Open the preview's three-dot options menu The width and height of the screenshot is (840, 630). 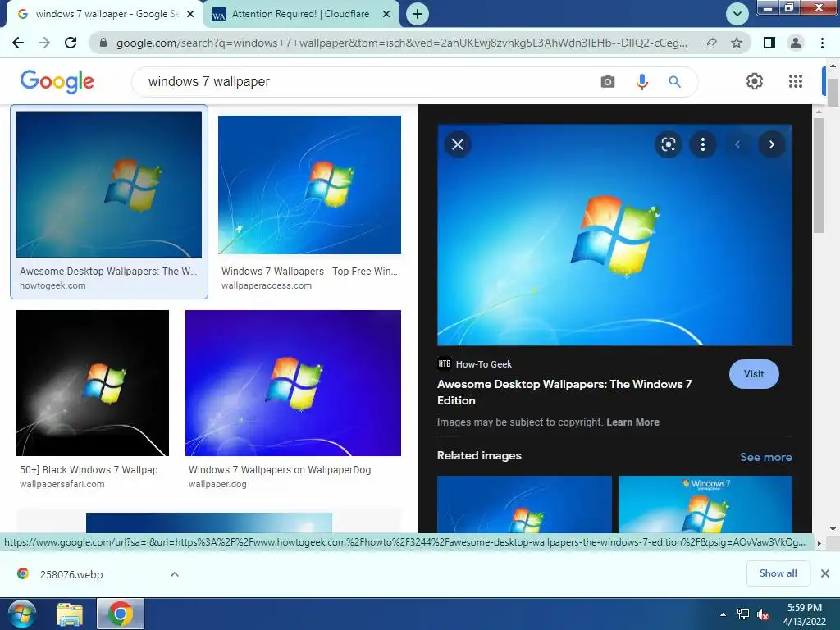(x=703, y=144)
